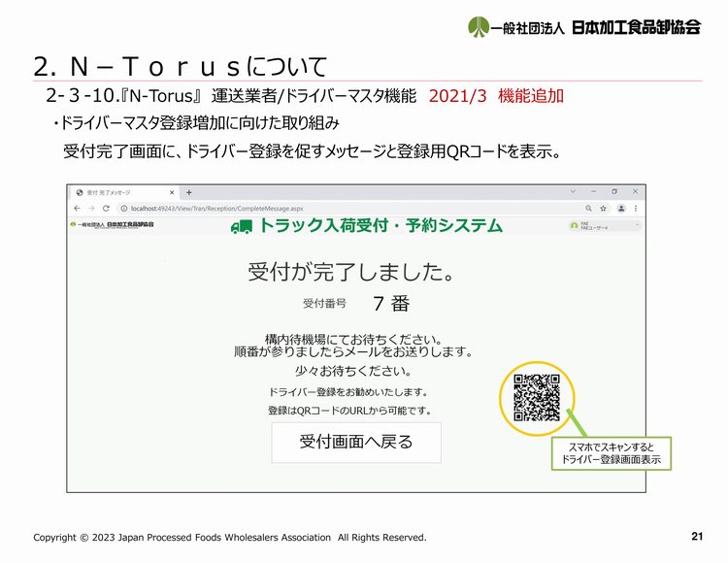Click the 構内待機場にてお待ちください。 message
Image resolution: width=728 pixels, height=563 pixels.
(x=353, y=340)
